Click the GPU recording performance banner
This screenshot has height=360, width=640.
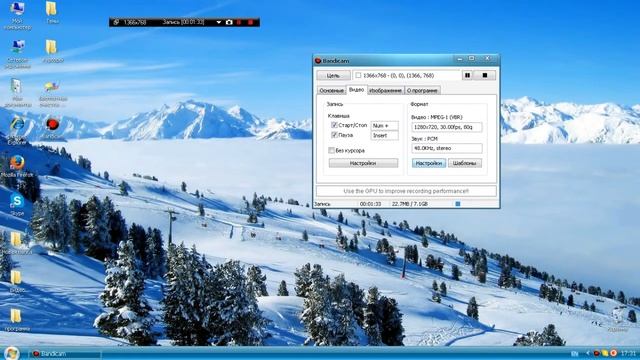(406, 191)
